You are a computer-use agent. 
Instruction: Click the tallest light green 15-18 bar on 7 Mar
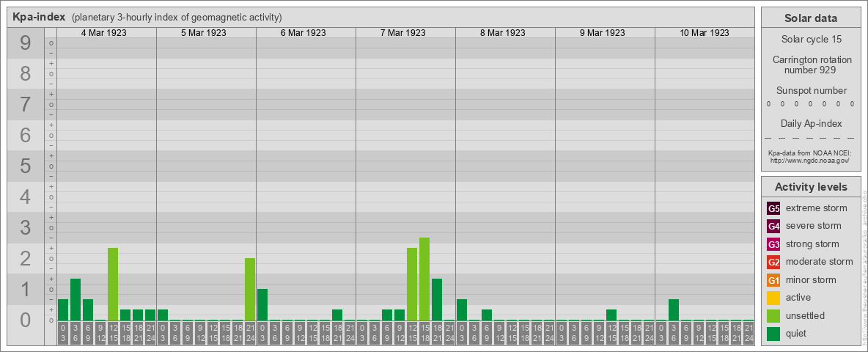(x=424, y=279)
